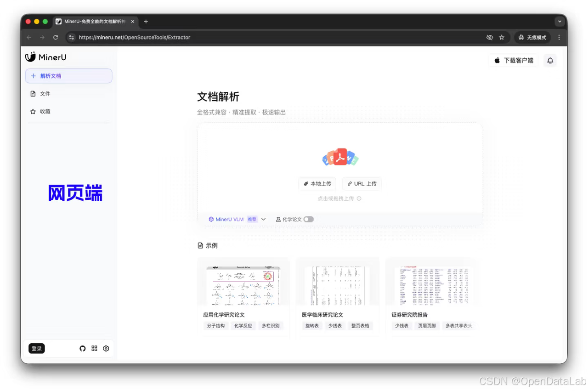
Task: Reload the page with refresh icon
Action: tap(56, 38)
